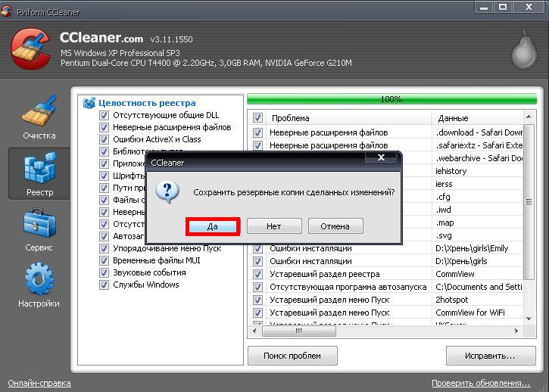Click Отмена in the CCleaner dialog
The width and height of the screenshot is (549, 392).
[335, 226]
